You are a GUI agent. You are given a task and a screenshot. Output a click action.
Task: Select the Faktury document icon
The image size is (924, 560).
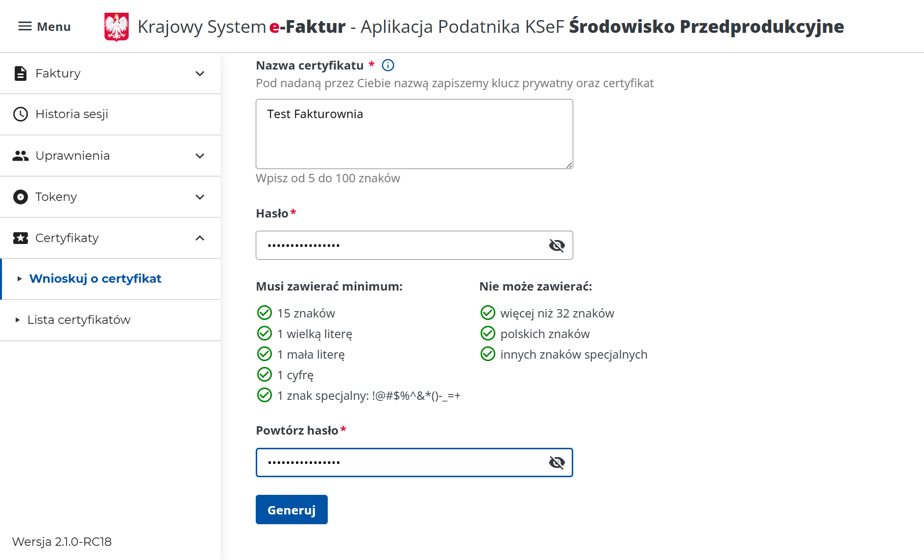click(20, 73)
